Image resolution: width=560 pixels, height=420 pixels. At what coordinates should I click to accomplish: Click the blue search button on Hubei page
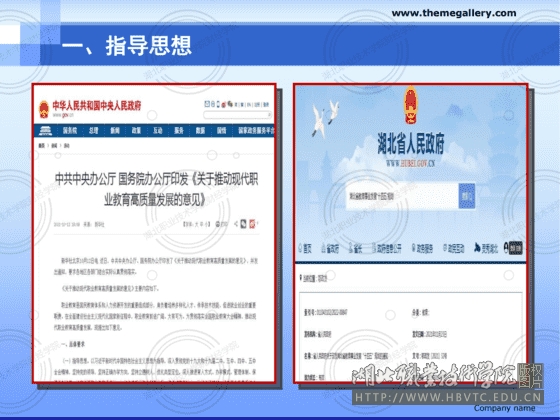click(467, 196)
